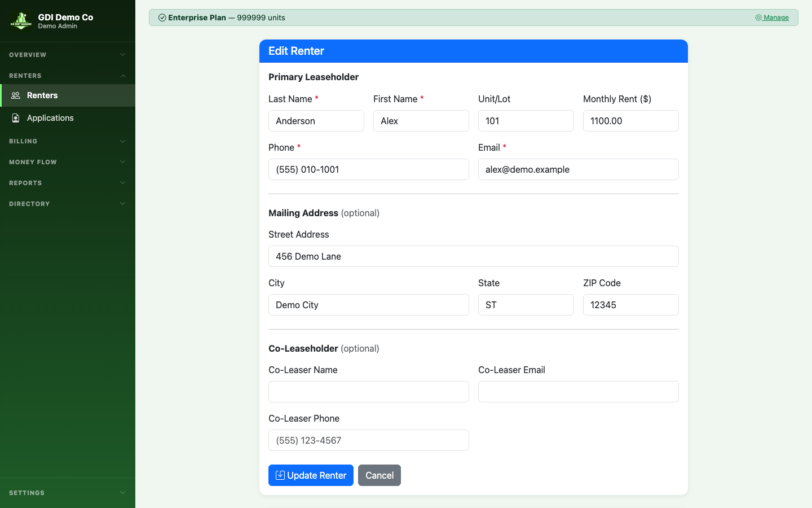This screenshot has height=508, width=812.
Task: Click the 'Primary Leaseholder' section heading
Action: [x=314, y=77]
